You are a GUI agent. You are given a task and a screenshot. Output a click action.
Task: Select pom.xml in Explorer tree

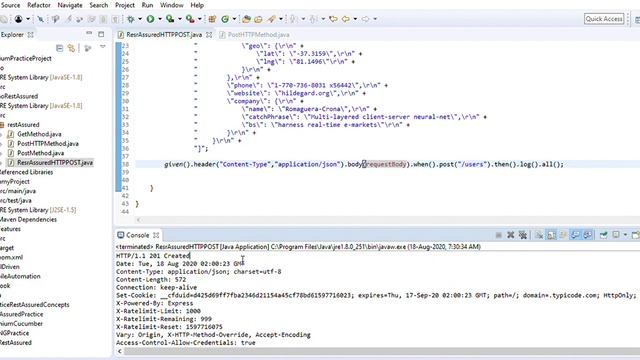coord(11,257)
